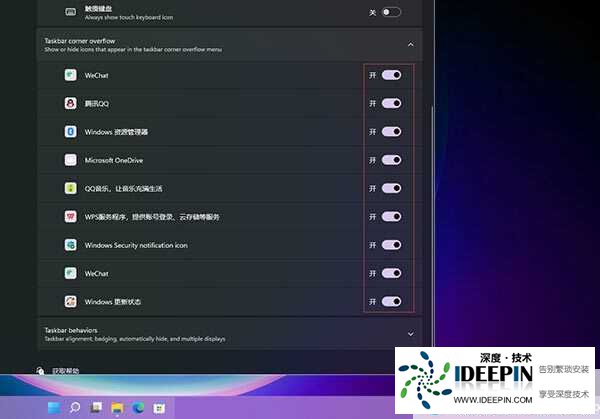Click the '腾讯QQ' label text
600x419 pixels.
point(96,104)
